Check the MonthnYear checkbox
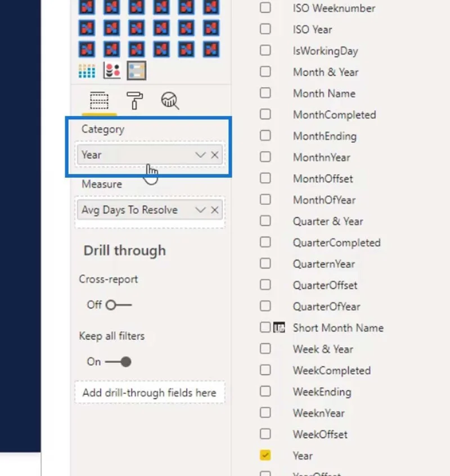450x476 pixels. 265,156
